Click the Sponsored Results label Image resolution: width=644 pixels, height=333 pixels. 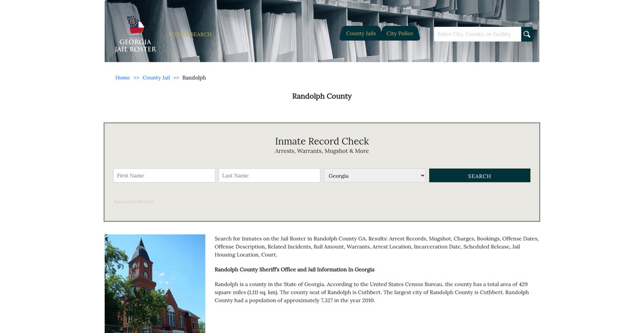133,202
